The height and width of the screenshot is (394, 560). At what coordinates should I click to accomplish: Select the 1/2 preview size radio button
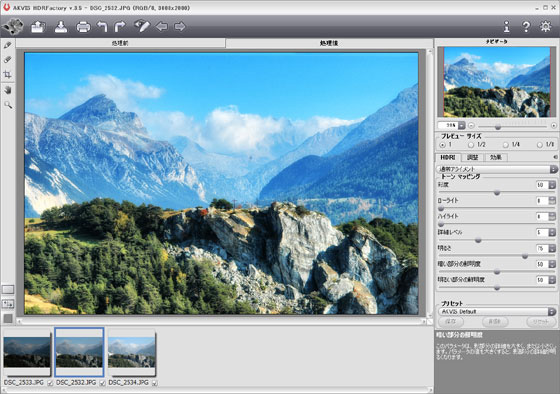[471, 145]
